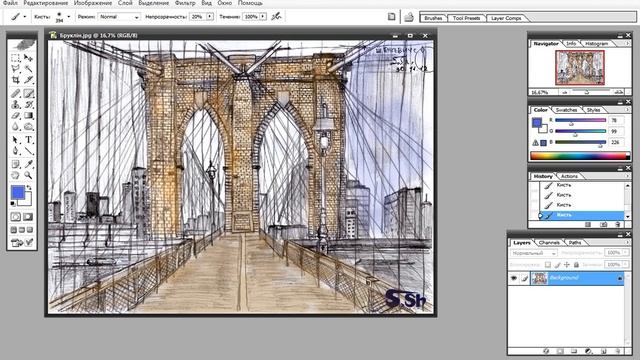Open the Brushes palette tab
This screenshot has width=640, height=360.
pos(433,18)
